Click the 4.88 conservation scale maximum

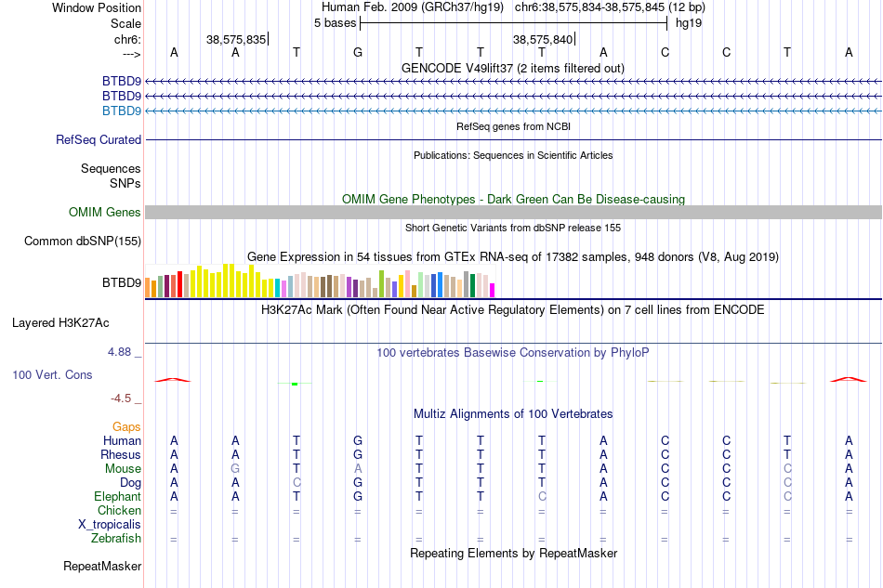click(119, 352)
